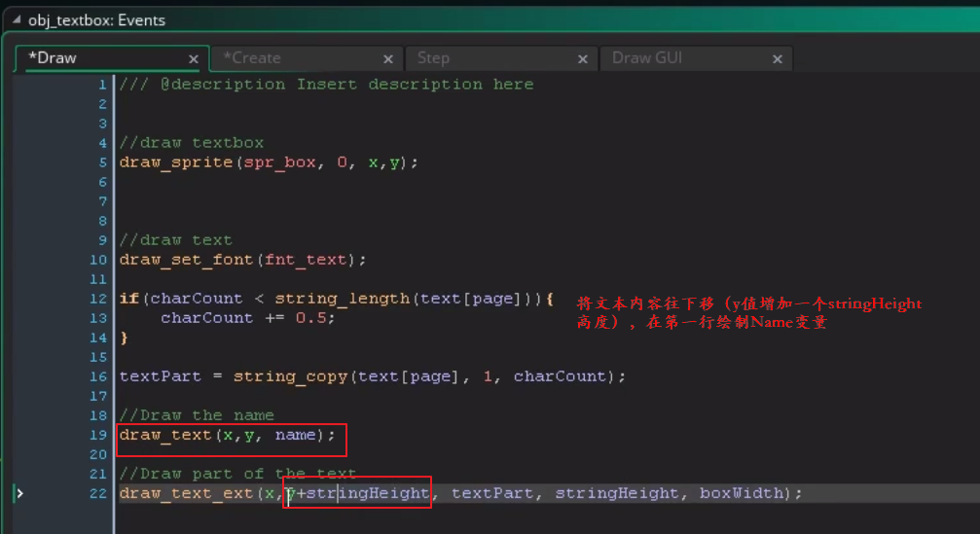
Task: Close the Draw GUI tab
Action: pos(778,59)
